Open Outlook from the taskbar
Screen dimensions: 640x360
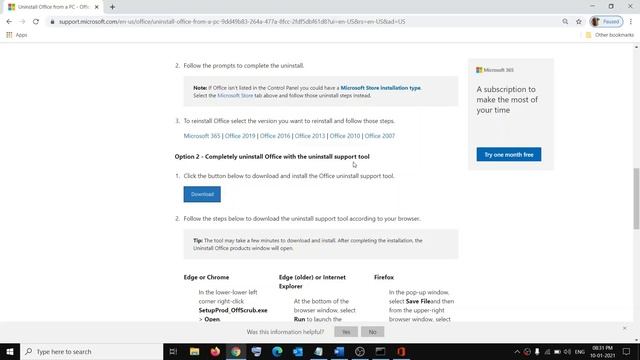point(298,351)
